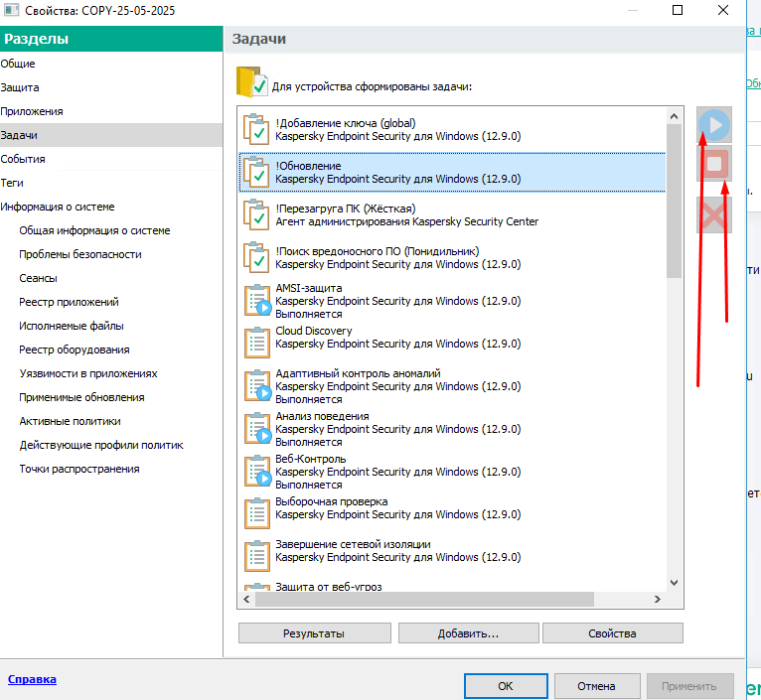Click the Анализ поведения task icon
Screen dimensions: 761x700
coord(257,428)
